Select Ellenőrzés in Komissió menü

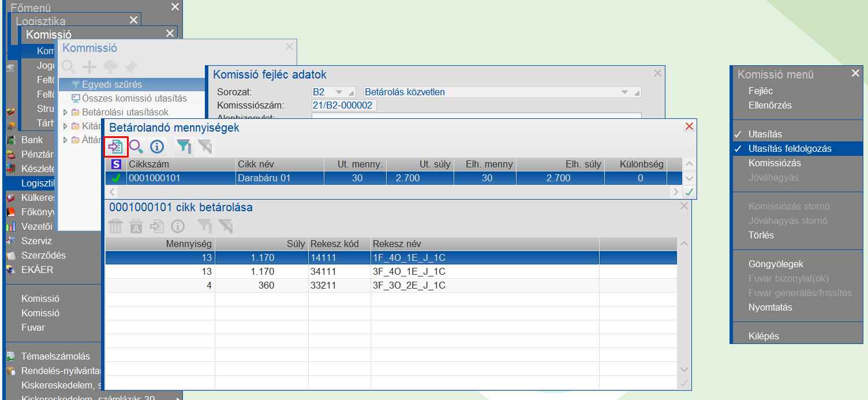coord(770,105)
